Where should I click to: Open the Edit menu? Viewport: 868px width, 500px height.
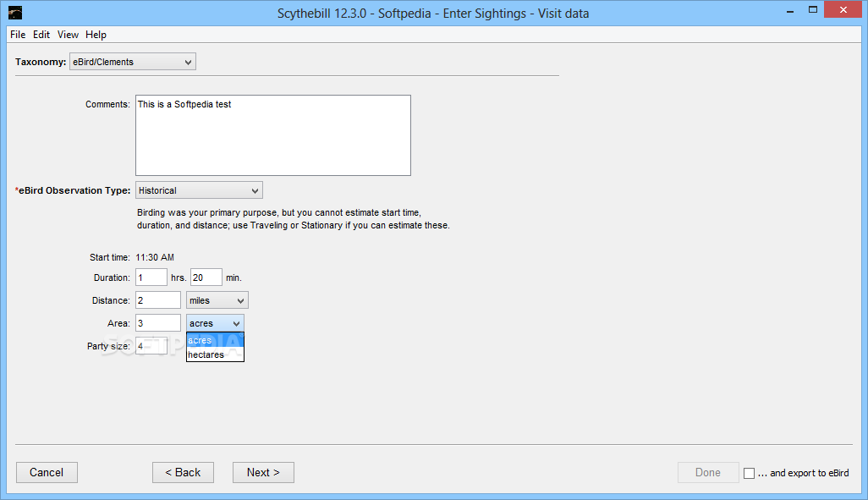pos(41,35)
